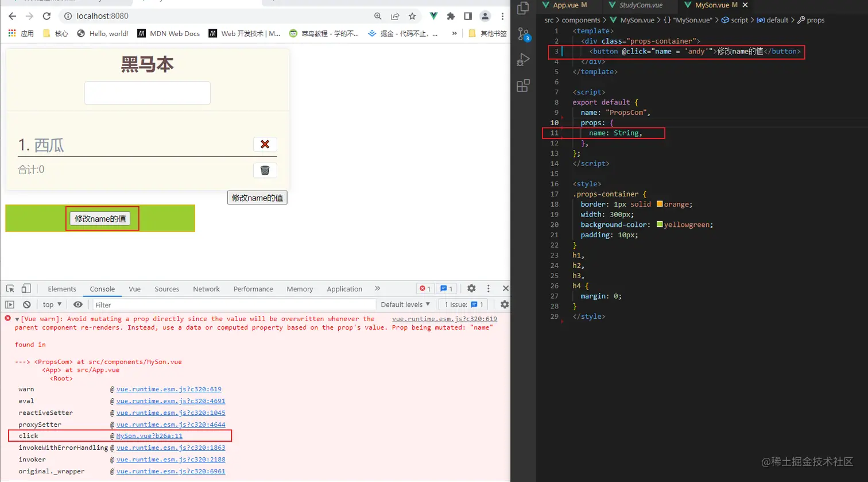Open the Vue.js devtools extension icon

coord(434,16)
